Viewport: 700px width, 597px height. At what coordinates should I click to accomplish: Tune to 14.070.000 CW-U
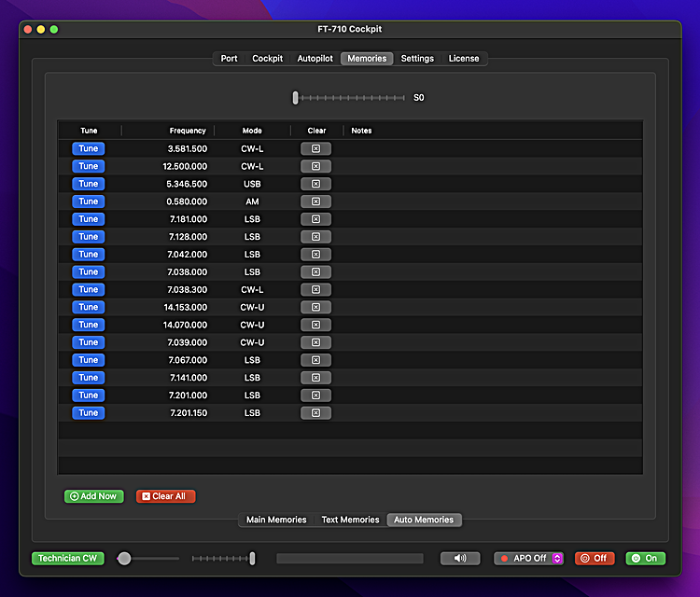(x=89, y=325)
